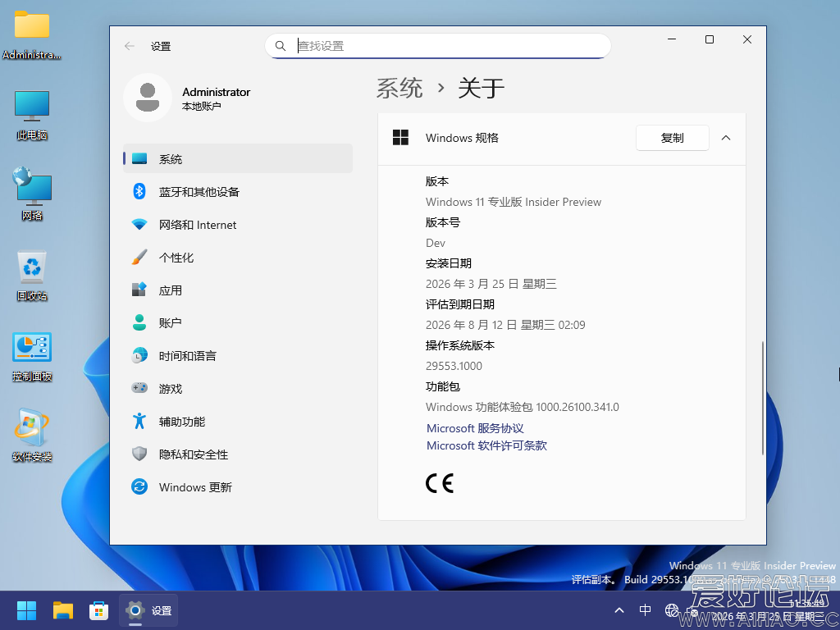This screenshot has height=630, width=840.
Task: Click the 辅助功能 accessibility figure icon
Action: pos(139,421)
